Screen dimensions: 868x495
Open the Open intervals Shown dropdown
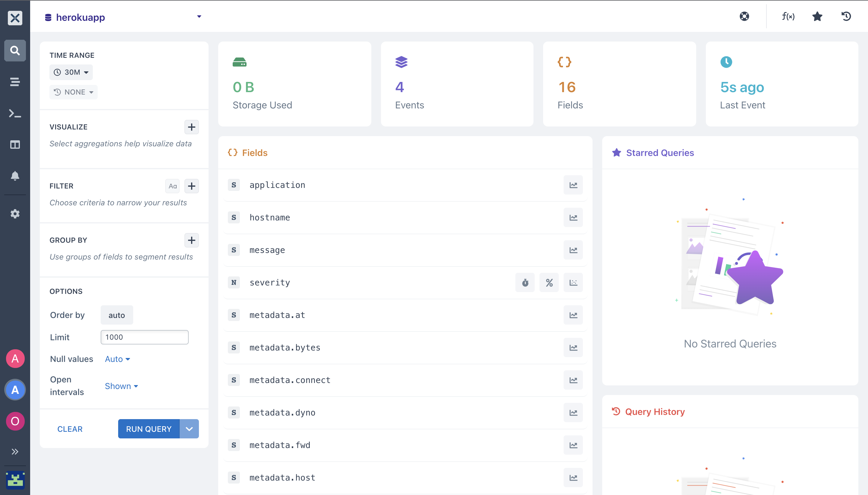pos(121,386)
